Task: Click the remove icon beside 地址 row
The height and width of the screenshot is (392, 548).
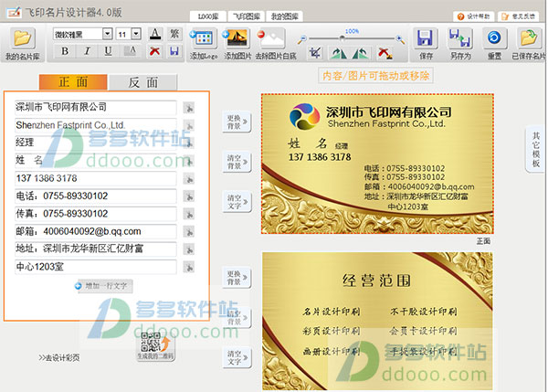Action: 189,249
